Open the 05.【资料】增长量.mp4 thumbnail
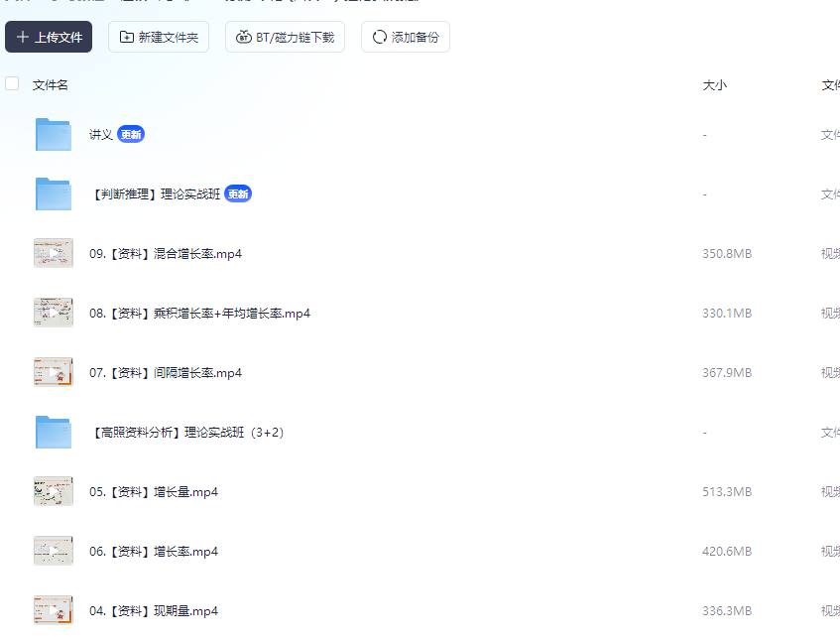This screenshot has height=643, width=840. (x=54, y=491)
